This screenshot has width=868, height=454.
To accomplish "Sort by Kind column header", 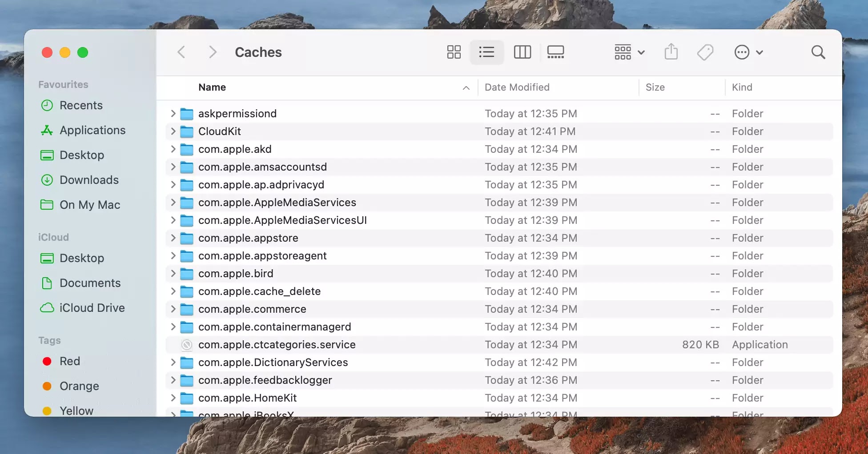I will coord(742,88).
